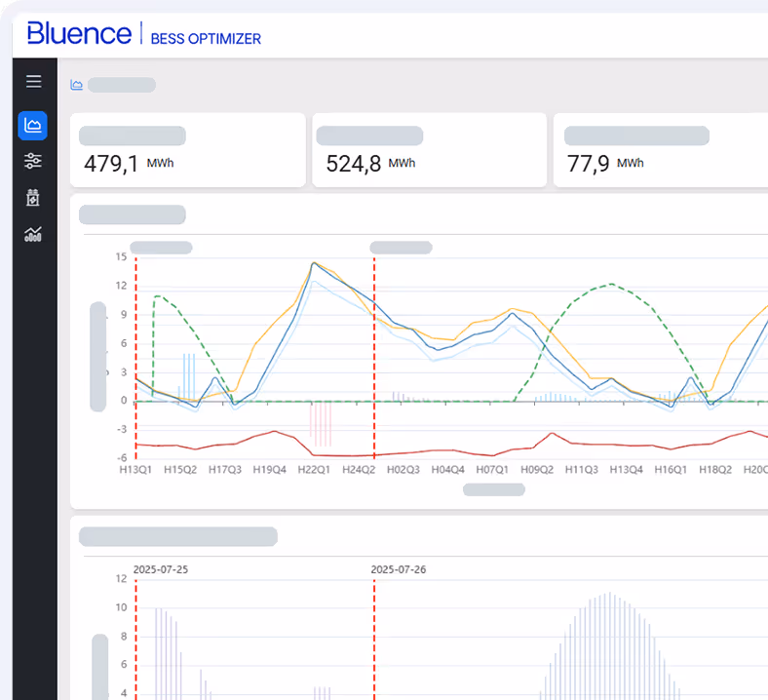Click the 8 tick on lower chart
This screenshot has height=700, width=768.
point(124,637)
